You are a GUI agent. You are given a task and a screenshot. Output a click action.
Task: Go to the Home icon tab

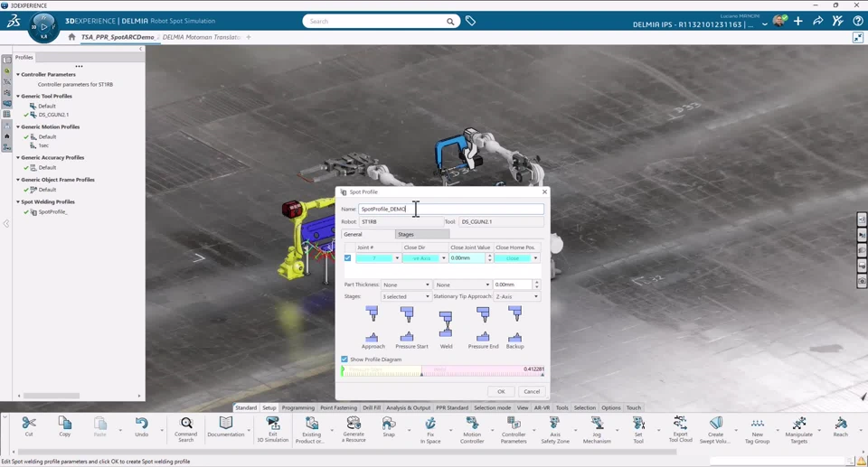71,37
